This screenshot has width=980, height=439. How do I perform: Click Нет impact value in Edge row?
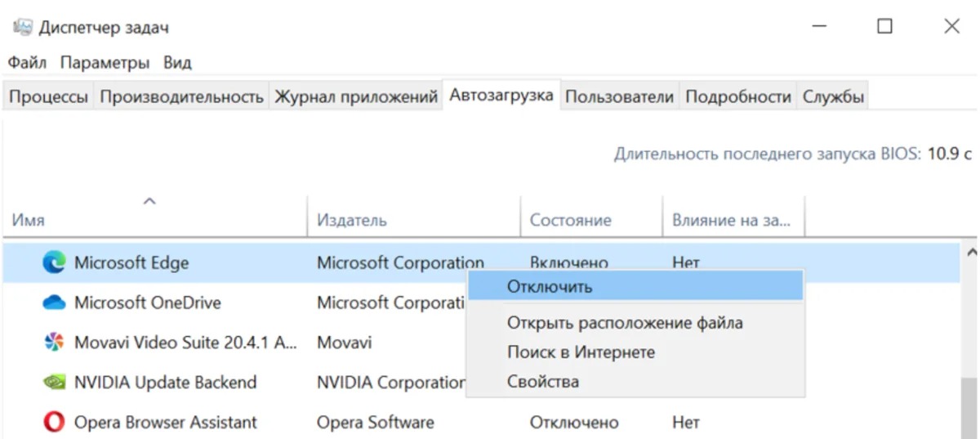tap(686, 262)
